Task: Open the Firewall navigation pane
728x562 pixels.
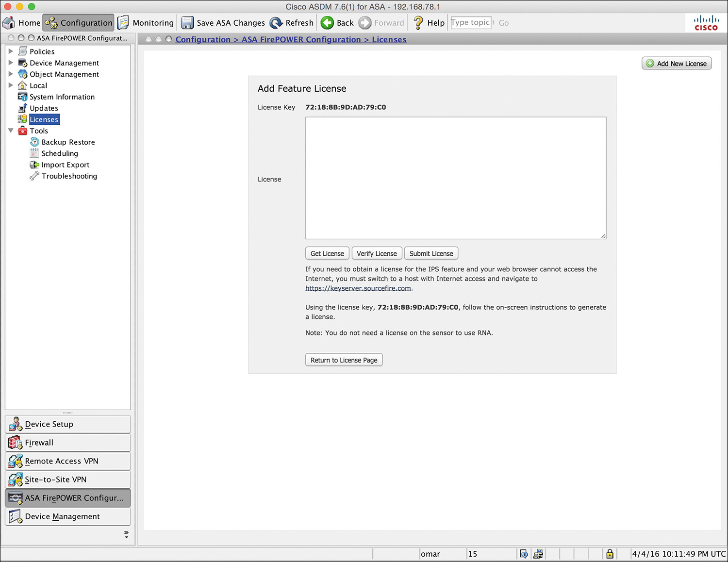Action: [x=68, y=443]
